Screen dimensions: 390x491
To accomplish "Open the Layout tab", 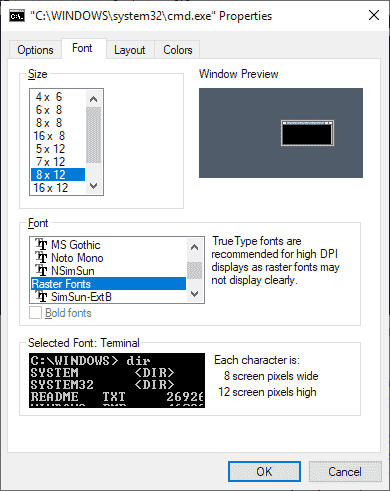I will coord(130,50).
